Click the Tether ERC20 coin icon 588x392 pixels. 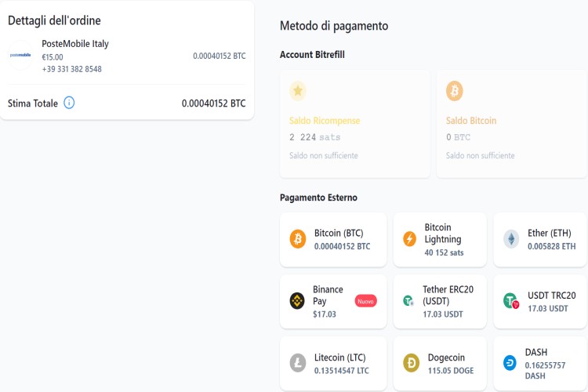(408, 301)
